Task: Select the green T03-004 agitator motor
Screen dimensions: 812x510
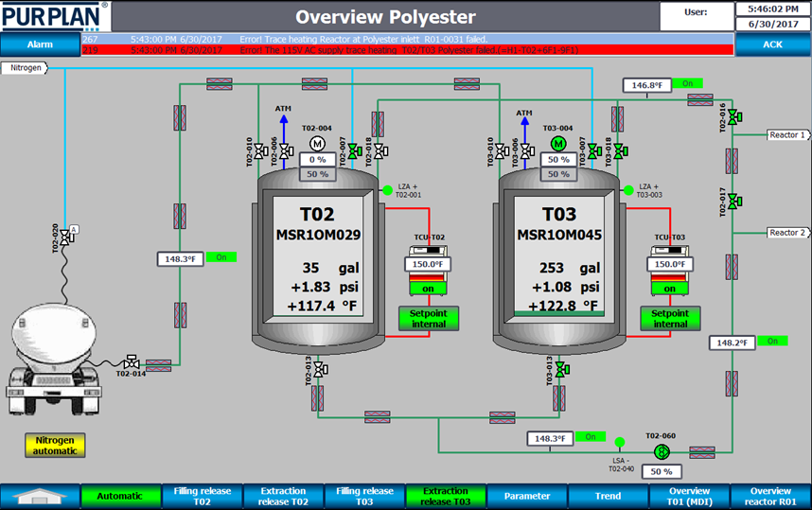Action: point(558,143)
